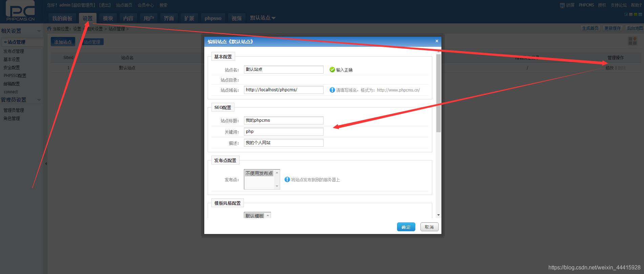Click the widescreen toggle icon in header
This screenshot has width=644, height=274.
(626, 15)
